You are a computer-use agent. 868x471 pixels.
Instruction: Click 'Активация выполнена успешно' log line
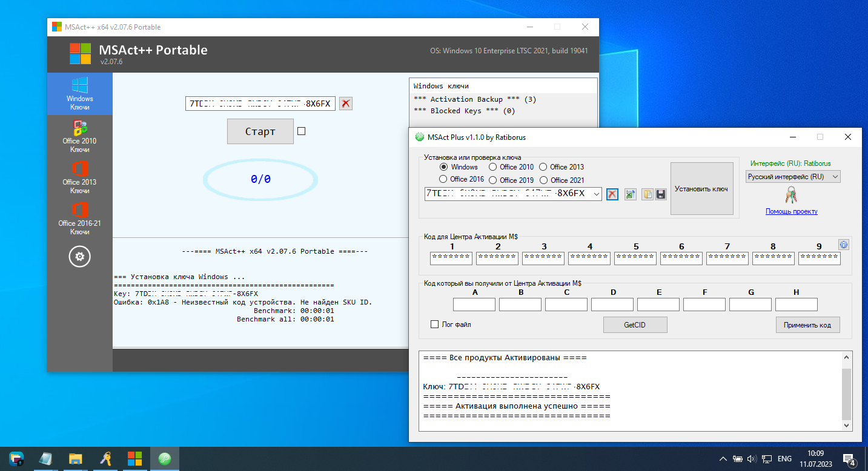[x=517, y=406]
